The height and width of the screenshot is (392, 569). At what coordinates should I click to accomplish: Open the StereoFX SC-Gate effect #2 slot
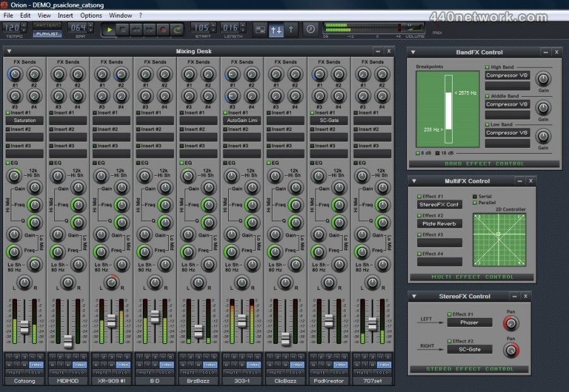(x=470, y=349)
